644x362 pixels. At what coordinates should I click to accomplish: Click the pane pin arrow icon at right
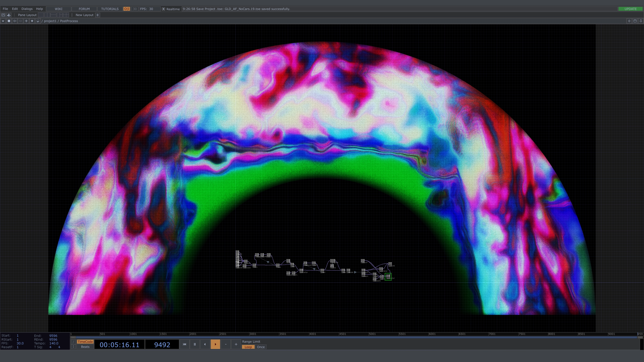pyautogui.click(x=641, y=21)
